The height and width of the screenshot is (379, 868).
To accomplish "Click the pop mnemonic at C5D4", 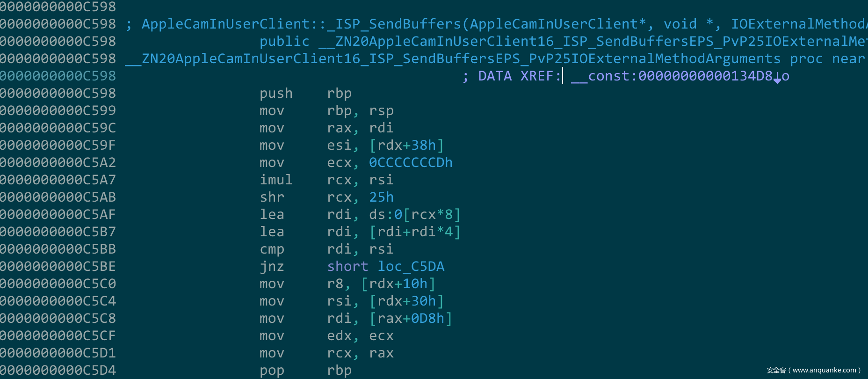I will pyautogui.click(x=272, y=371).
